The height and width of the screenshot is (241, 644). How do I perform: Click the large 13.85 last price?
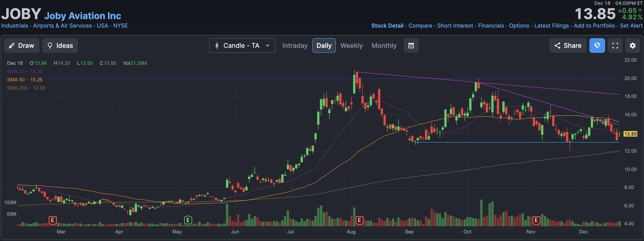point(595,14)
